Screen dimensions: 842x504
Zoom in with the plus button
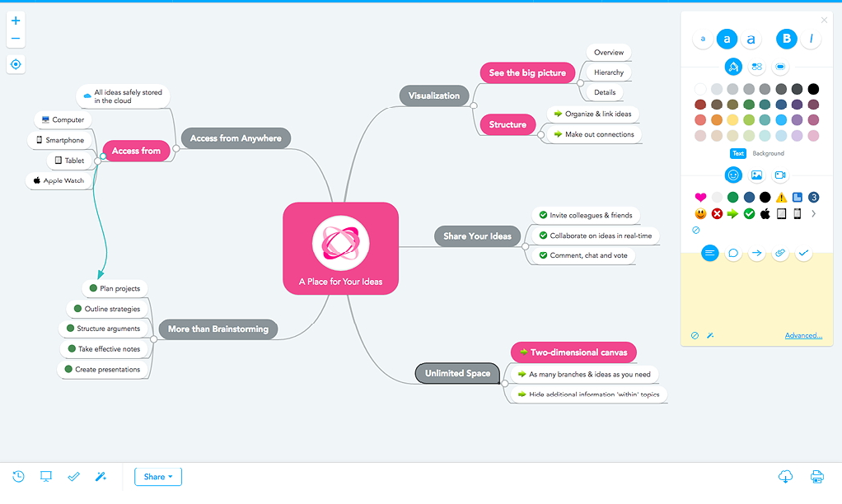click(x=16, y=21)
